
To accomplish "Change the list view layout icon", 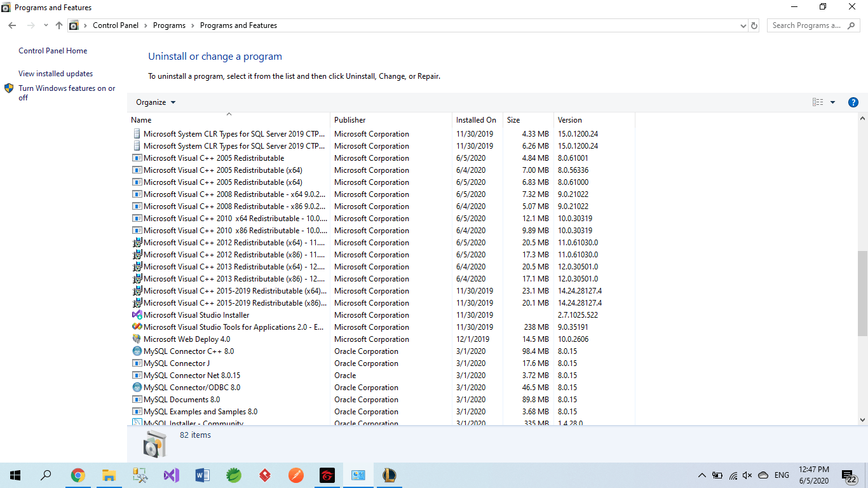I will (818, 102).
